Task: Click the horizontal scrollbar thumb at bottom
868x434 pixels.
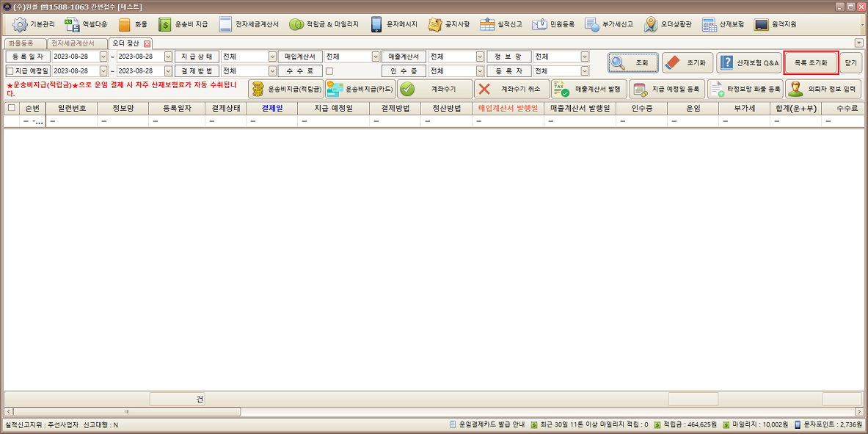Action: tap(126, 411)
